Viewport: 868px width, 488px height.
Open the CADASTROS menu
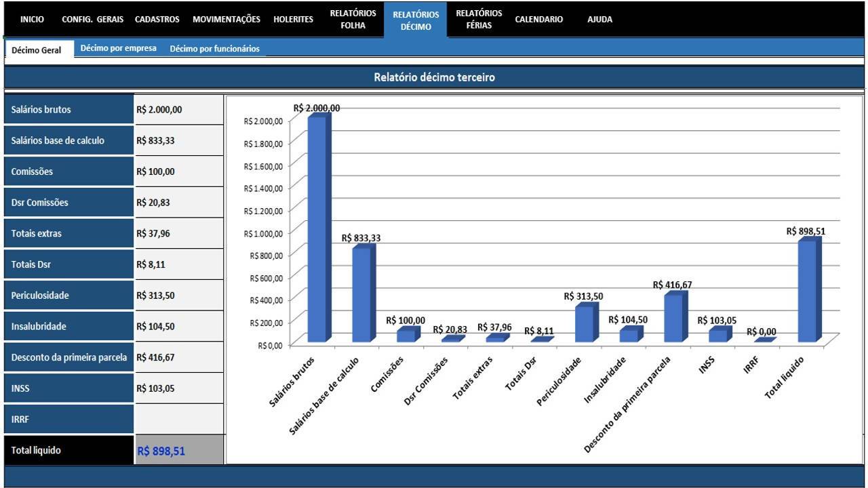pyautogui.click(x=157, y=20)
